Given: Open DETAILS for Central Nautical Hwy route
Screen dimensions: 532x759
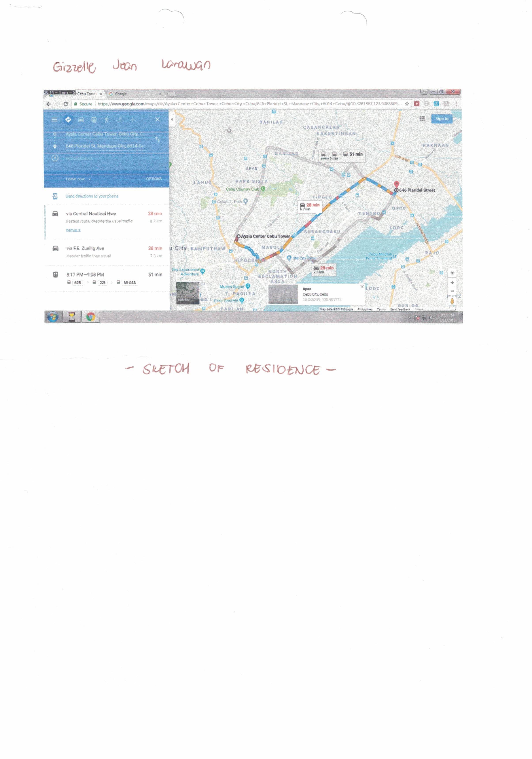Looking at the screenshot, I should click(x=73, y=230).
